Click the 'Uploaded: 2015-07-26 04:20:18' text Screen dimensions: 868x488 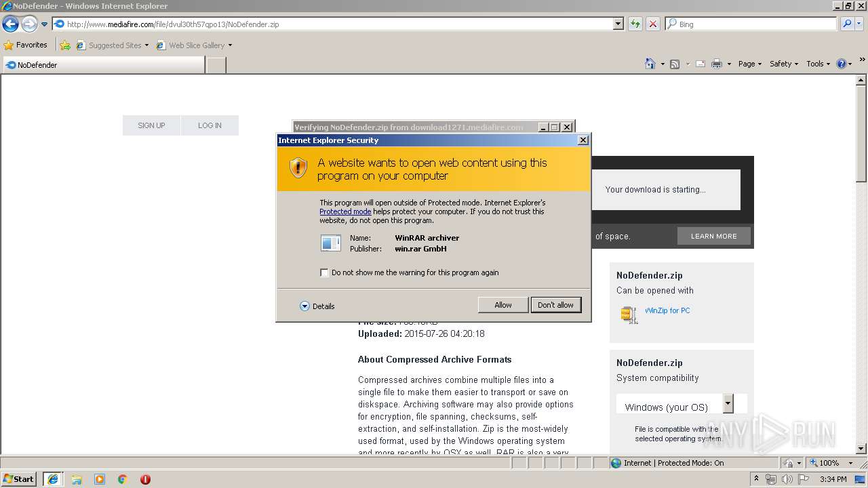pyautogui.click(x=421, y=333)
